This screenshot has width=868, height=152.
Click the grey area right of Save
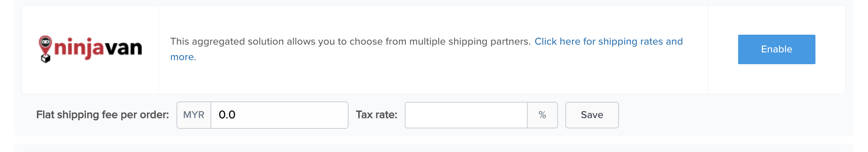[733, 115]
